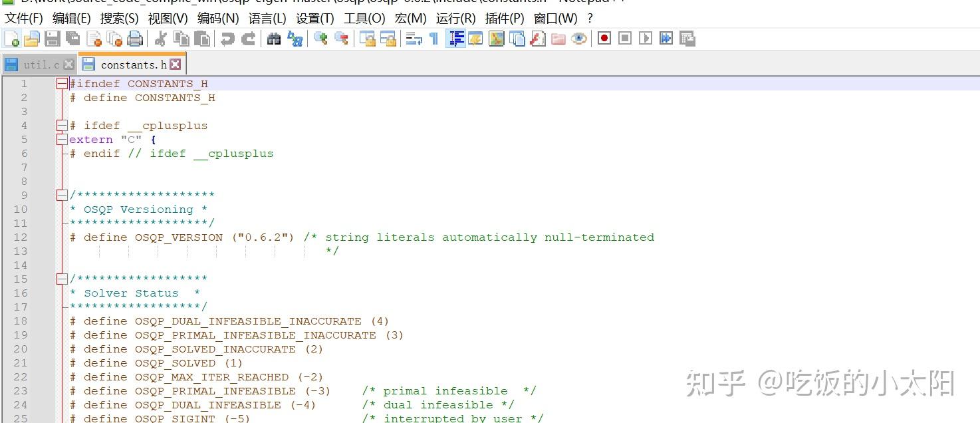
Task: Save all open files
Action: click(x=72, y=38)
